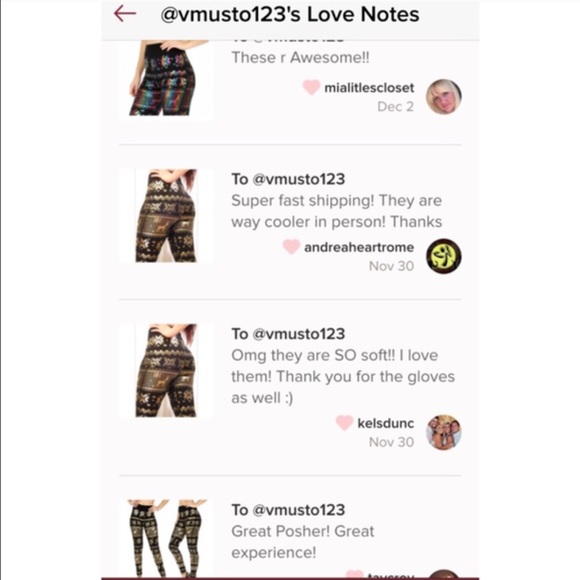The image size is (580, 580).
Task: View the rainbow sequin leggings thumbnail
Action: click(166, 80)
